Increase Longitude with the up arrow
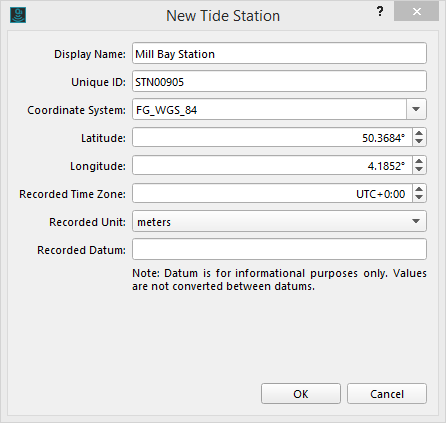This screenshot has width=446, height=423. pyautogui.click(x=419, y=161)
